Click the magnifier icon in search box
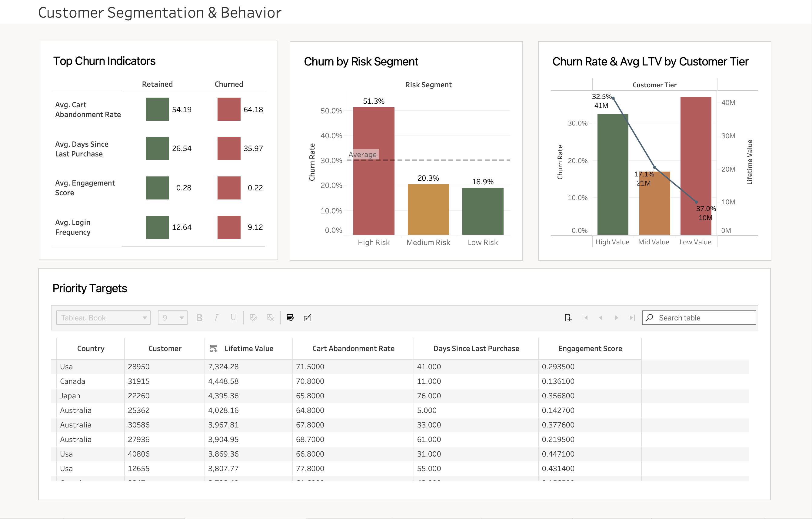The height and width of the screenshot is (519, 812). click(x=650, y=317)
